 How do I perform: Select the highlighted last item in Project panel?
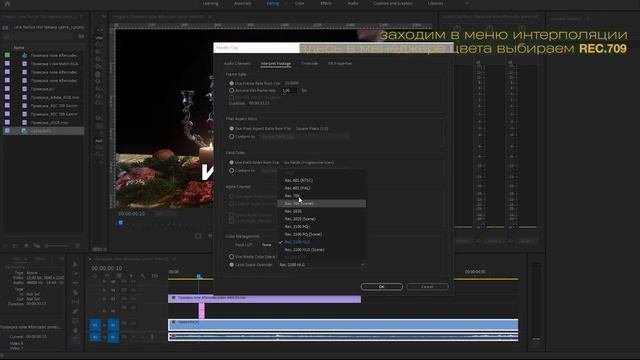44,131
